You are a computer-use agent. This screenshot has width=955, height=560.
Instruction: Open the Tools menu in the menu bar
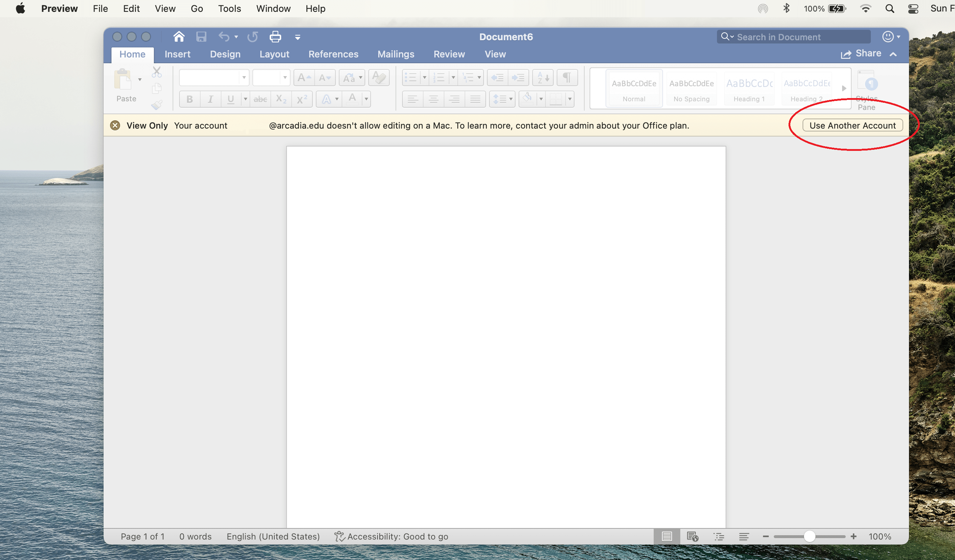[x=230, y=8]
